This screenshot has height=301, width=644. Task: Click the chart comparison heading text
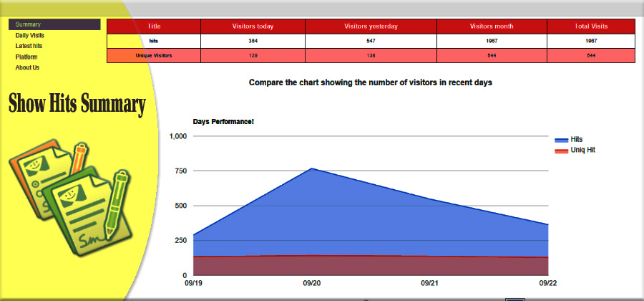pos(371,82)
